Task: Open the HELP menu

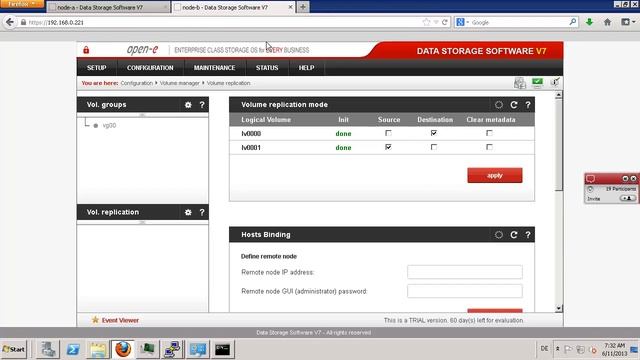Action: 306,68
